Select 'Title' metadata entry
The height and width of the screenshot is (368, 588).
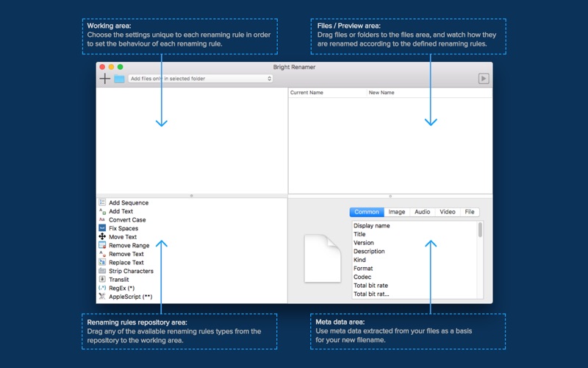click(x=359, y=234)
